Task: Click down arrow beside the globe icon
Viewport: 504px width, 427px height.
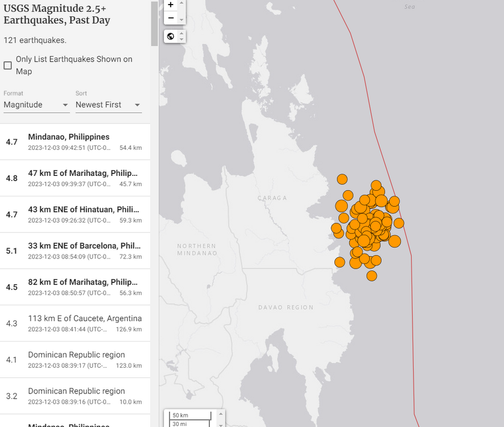Action: 182,40
